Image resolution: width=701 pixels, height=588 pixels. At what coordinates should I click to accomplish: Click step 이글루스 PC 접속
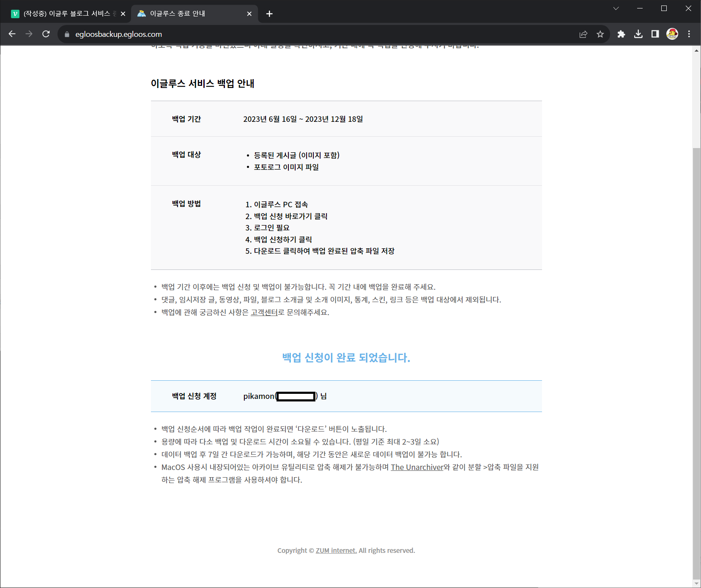[x=281, y=204]
